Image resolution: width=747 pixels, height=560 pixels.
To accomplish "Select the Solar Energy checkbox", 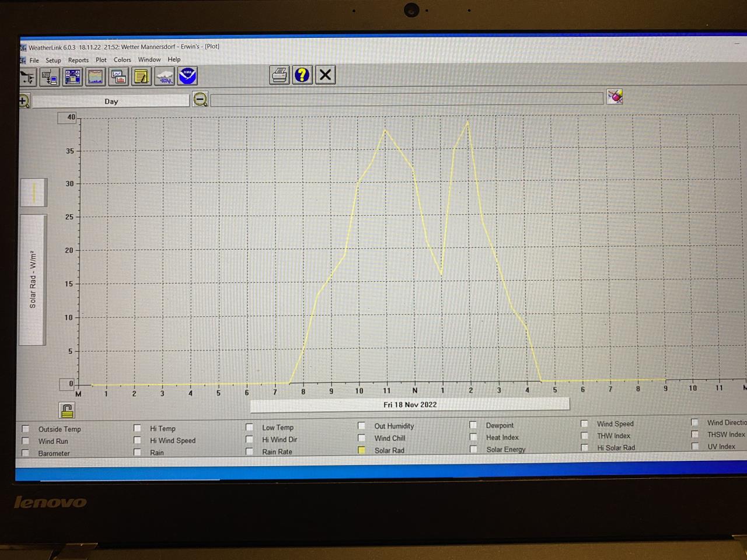I will point(473,449).
